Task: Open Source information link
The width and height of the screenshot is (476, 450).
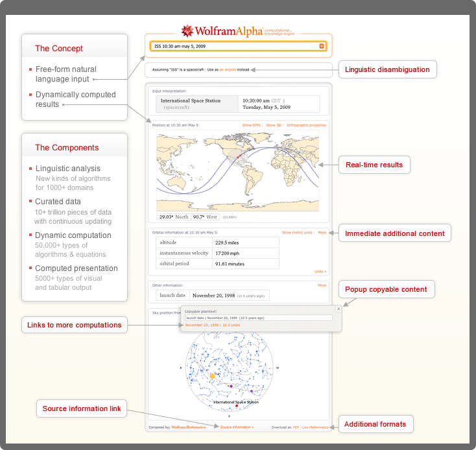Action: click(x=237, y=427)
